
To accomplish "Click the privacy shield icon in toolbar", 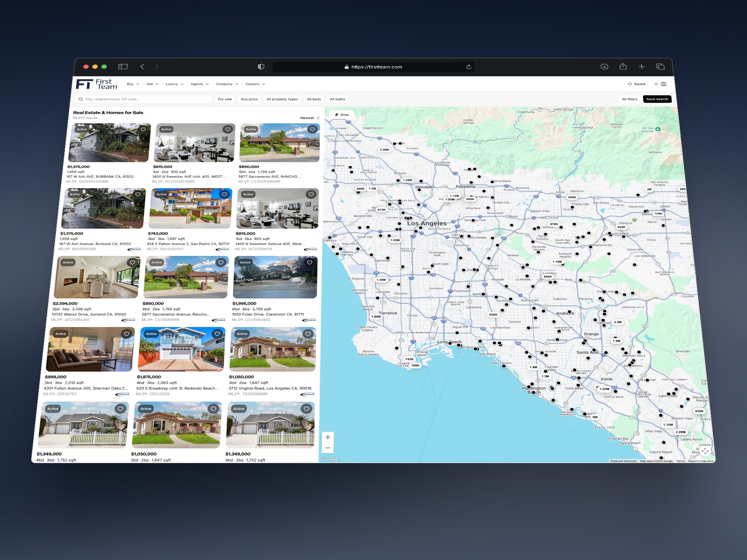I will pyautogui.click(x=261, y=66).
